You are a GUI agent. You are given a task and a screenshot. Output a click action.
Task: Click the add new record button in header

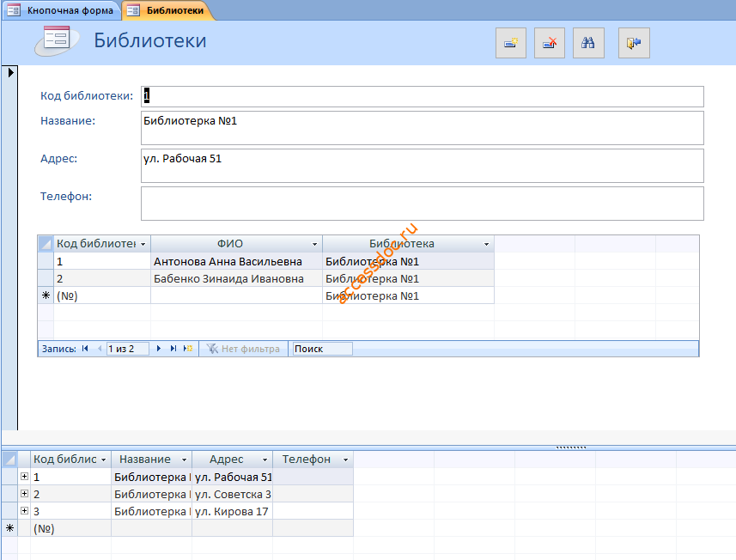pos(511,43)
